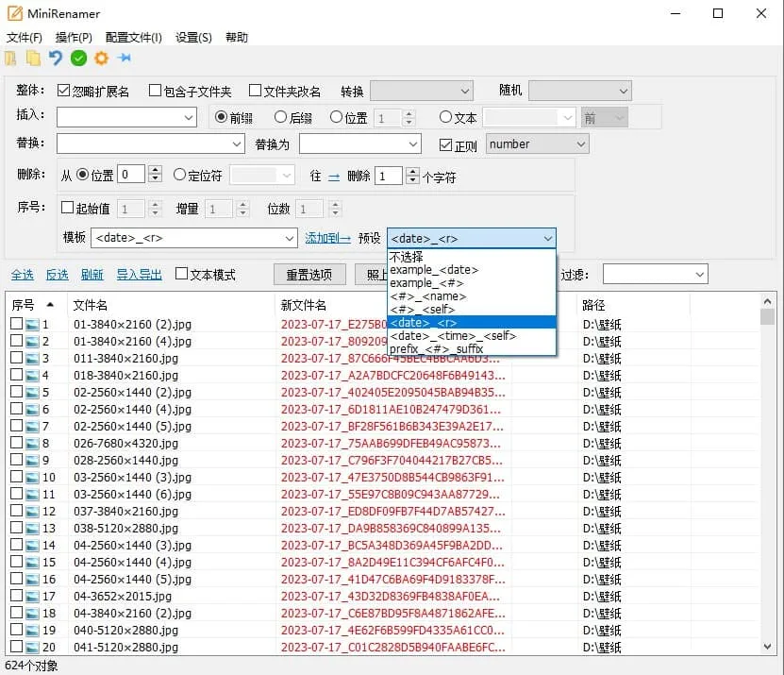Click the copy files toolbar icon
Image resolution: width=784 pixels, height=675 pixels.
[x=33, y=58]
